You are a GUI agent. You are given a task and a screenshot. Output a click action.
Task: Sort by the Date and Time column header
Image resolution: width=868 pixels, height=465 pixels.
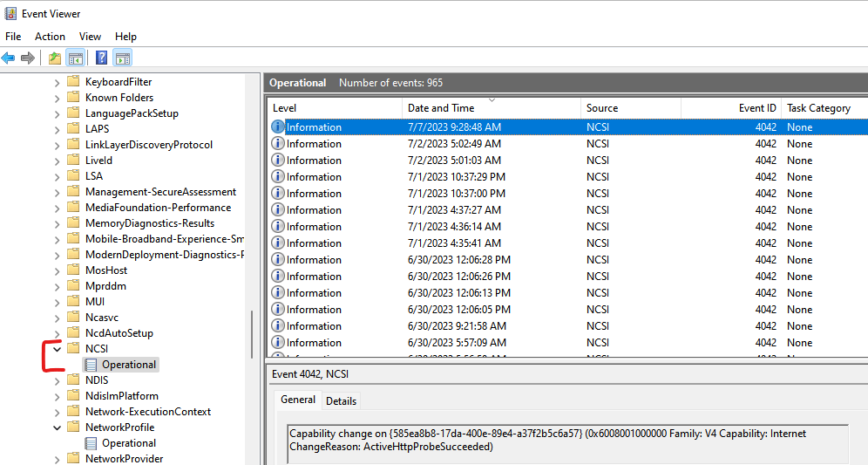(x=492, y=108)
